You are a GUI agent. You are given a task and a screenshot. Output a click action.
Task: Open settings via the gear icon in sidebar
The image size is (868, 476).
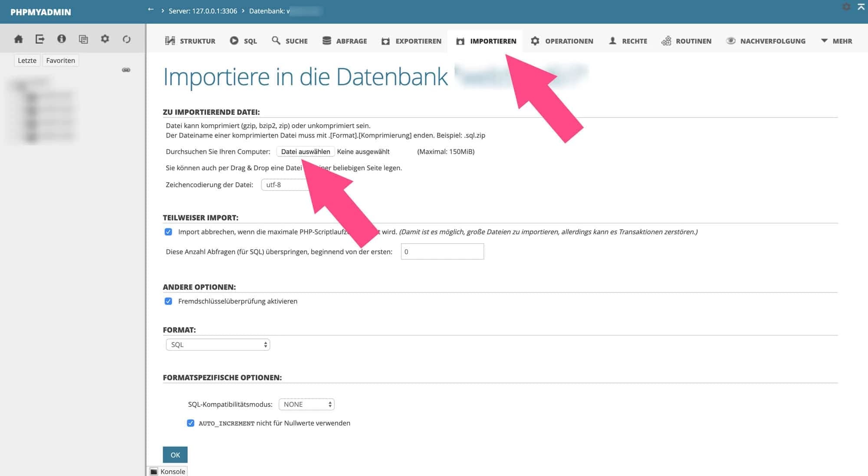[105, 39]
